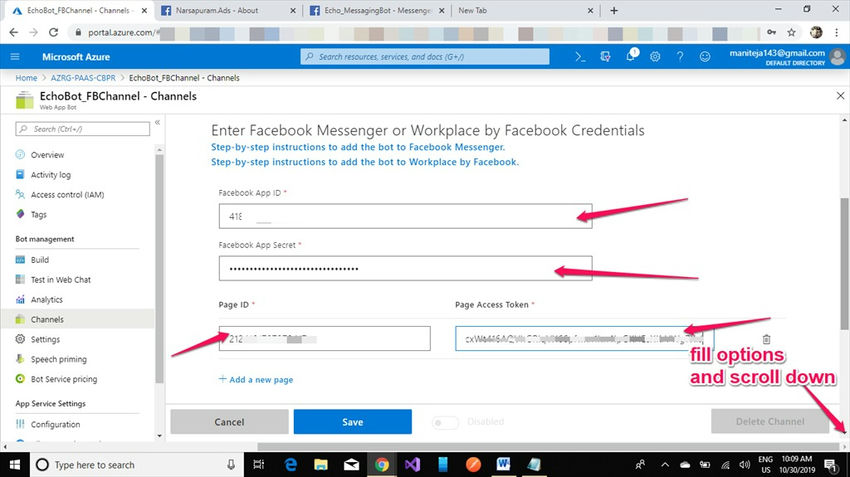Click the Save button
The height and width of the screenshot is (477, 850).
click(352, 422)
